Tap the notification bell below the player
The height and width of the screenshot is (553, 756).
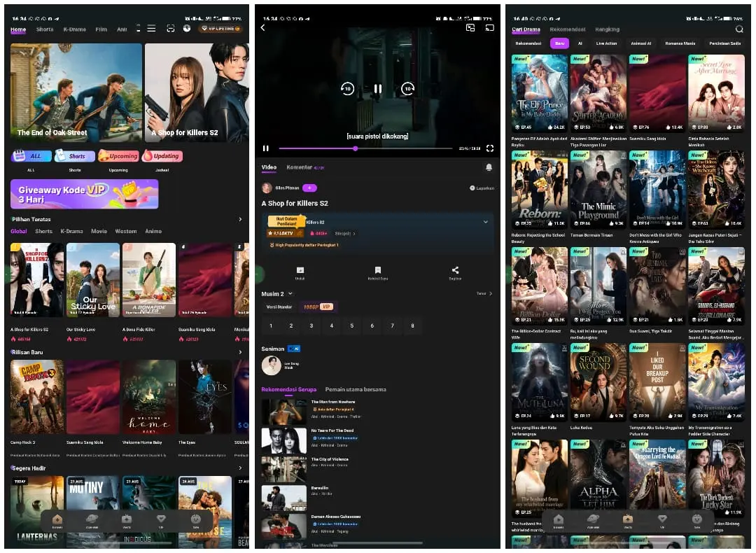[489, 167]
